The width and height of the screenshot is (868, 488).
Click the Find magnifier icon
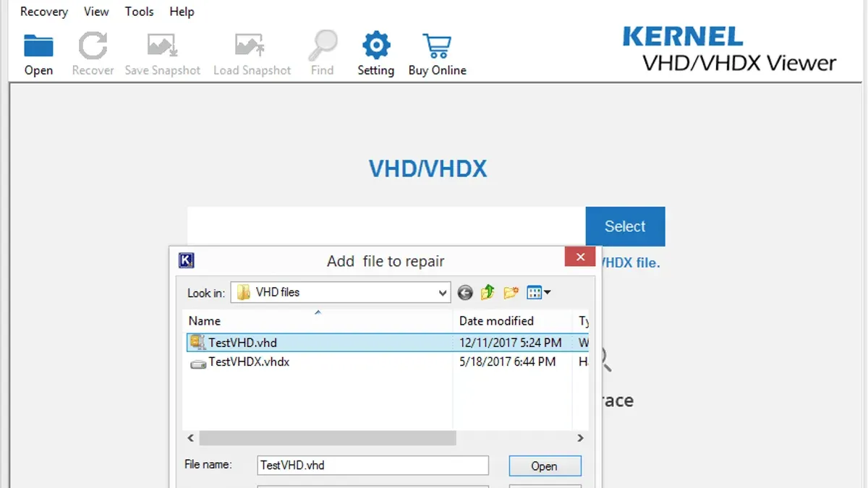pos(322,46)
